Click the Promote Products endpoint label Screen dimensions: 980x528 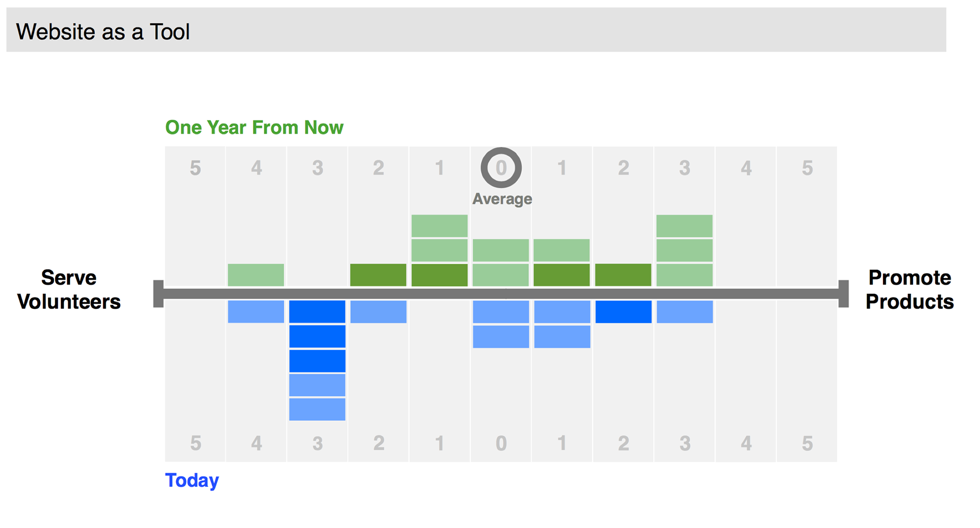pos(910,290)
